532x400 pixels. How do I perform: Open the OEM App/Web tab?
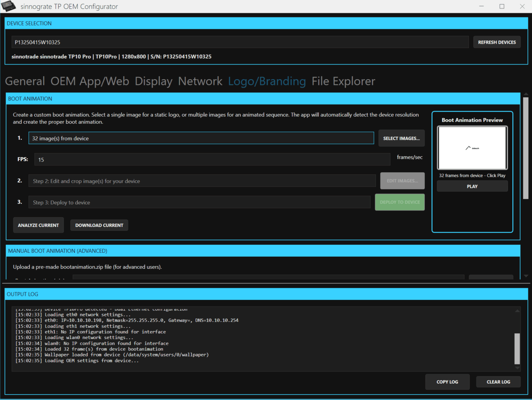[90, 81]
